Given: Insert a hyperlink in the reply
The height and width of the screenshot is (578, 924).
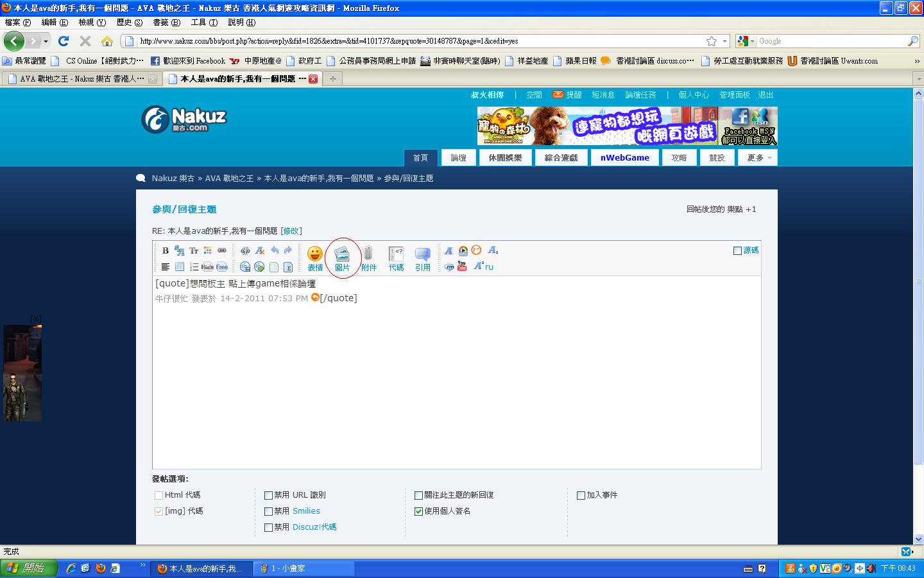Looking at the screenshot, I should (x=222, y=250).
